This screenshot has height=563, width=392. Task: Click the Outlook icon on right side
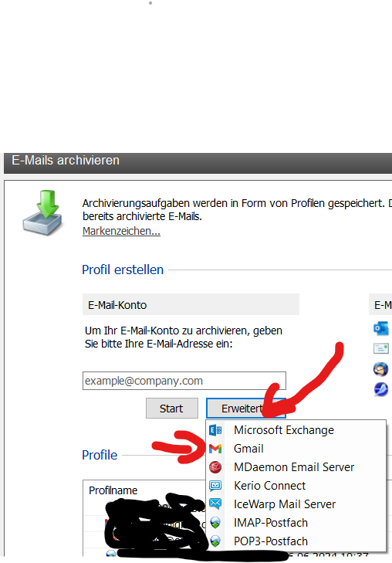coord(381,328)
